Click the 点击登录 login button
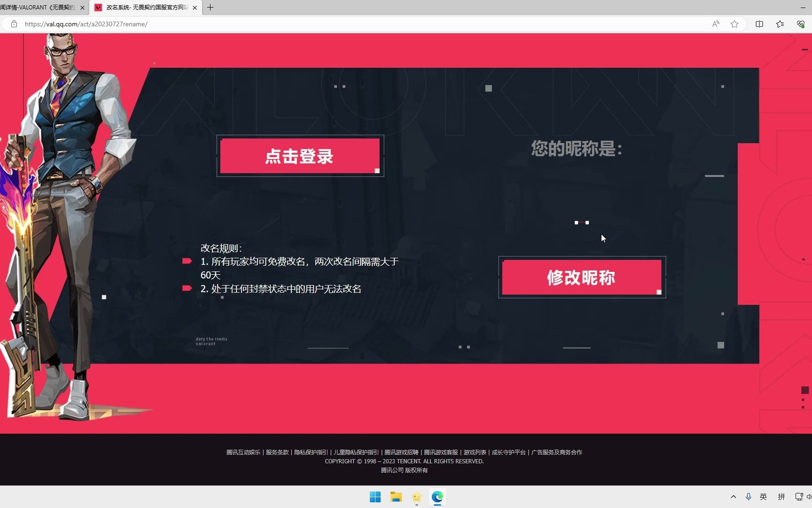Image resolution: width=812 pixels, height=508 pixels. (300, 156)
